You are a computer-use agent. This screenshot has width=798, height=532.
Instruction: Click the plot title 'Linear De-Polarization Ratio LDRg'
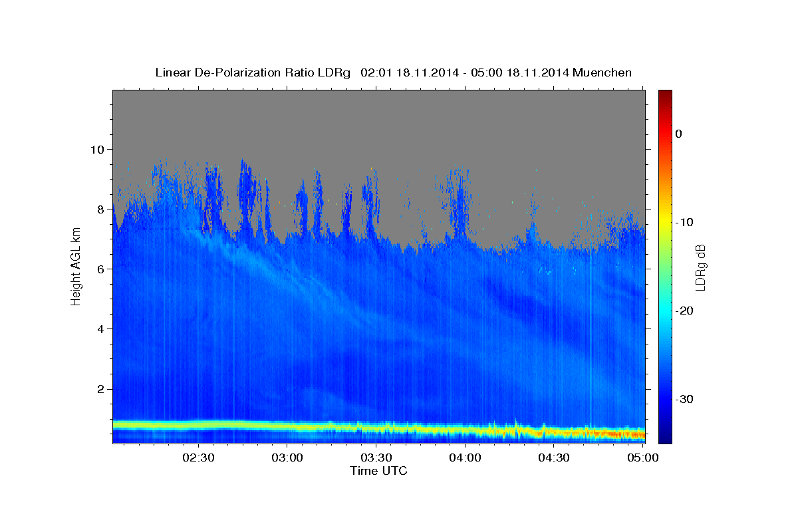click(252, 72)
